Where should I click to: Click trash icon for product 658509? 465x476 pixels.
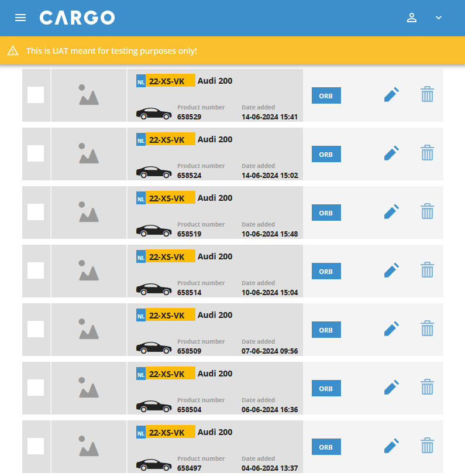pos(428,329)
